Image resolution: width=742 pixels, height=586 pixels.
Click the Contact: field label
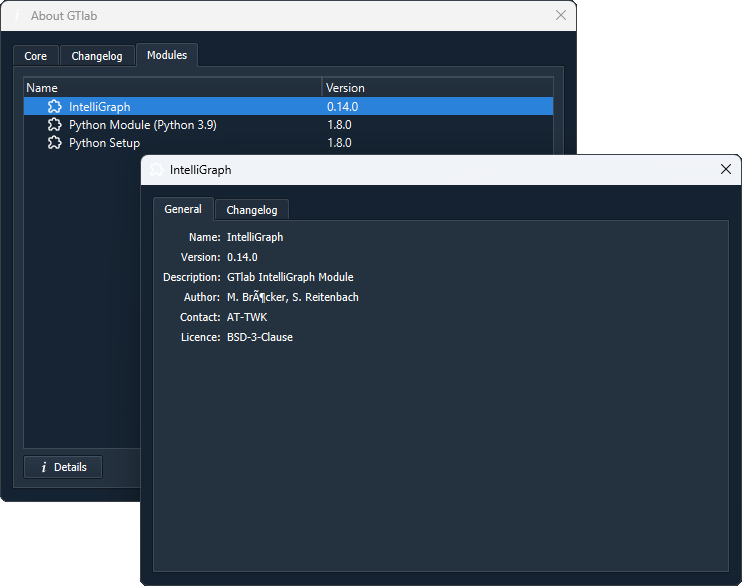200,317
